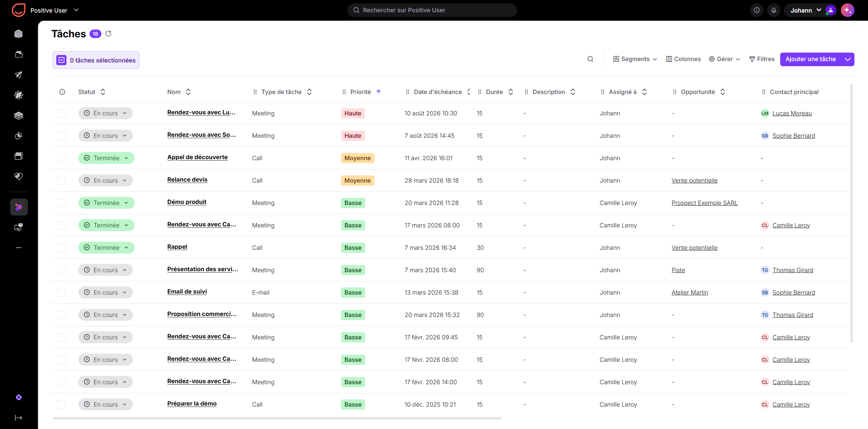Open the wallet icon in sidebar
868x429 pixels.
[19, 54]
